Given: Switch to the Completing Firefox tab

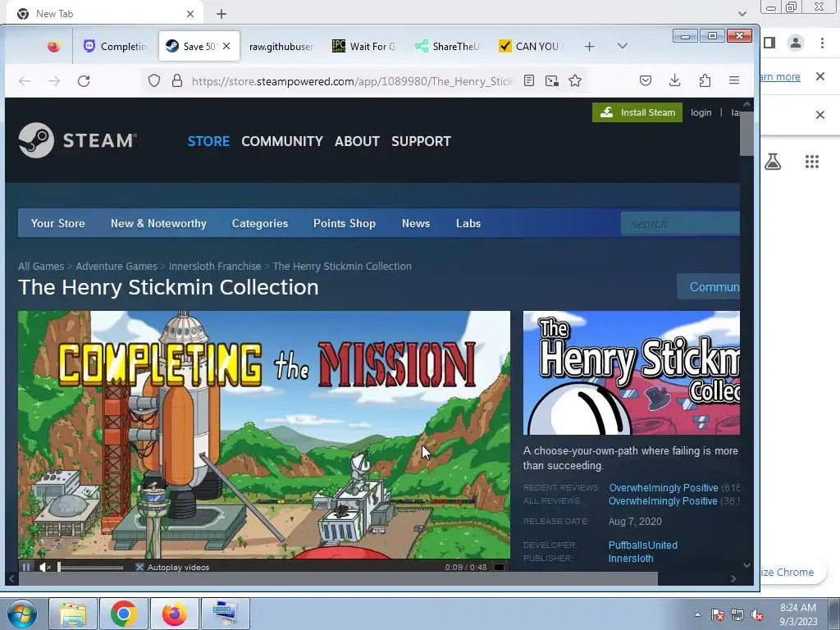Looking at the screenshot, I should pyautogui.click(x=116, y=47).
